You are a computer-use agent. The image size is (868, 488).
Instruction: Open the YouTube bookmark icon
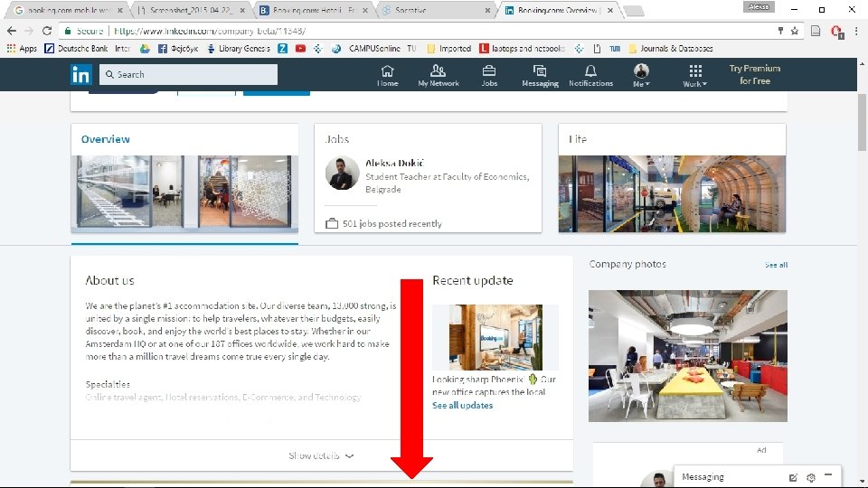point(300,49)
